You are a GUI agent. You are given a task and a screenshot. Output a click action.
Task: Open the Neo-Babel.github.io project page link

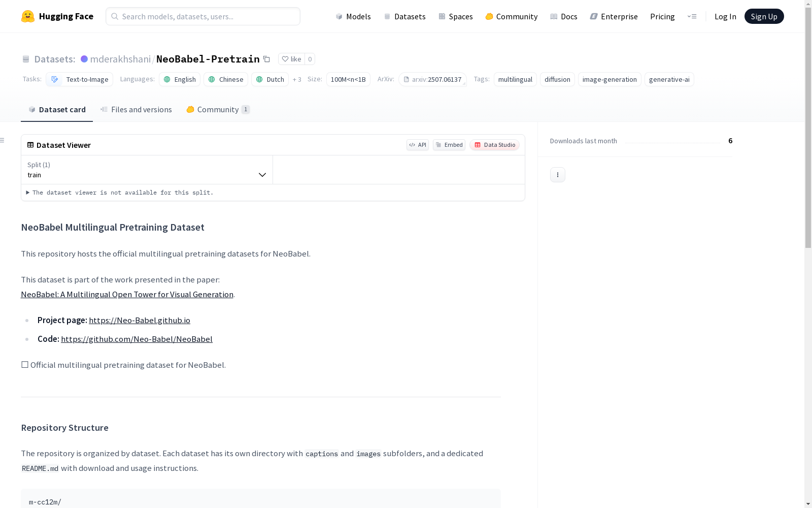tap(140, 320)
